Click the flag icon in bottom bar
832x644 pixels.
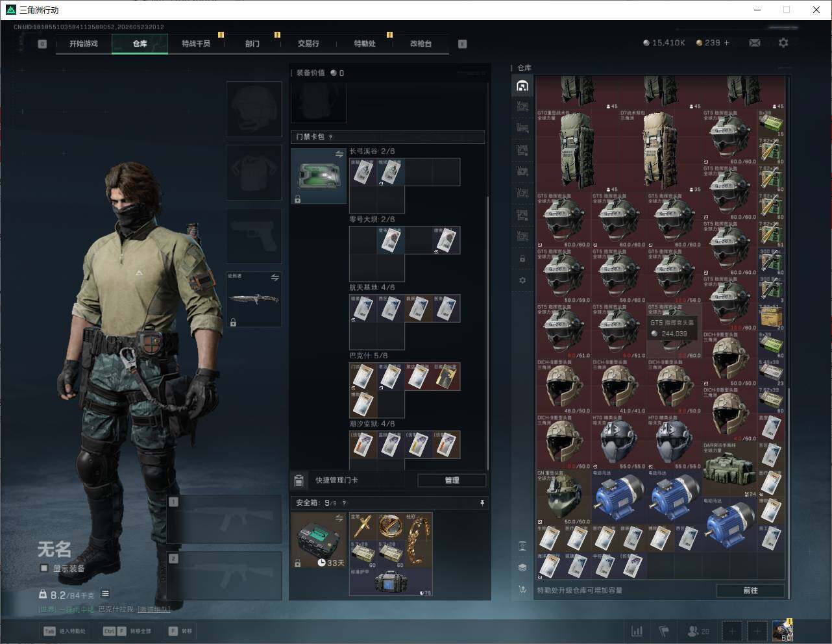click(663, 630)
